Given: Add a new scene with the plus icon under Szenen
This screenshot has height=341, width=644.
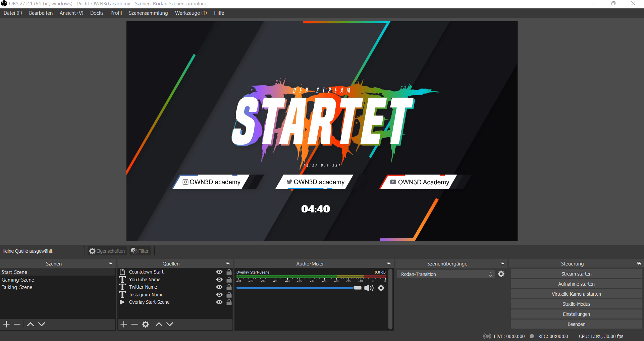Looking at the screenshot, I should [6, 324].
